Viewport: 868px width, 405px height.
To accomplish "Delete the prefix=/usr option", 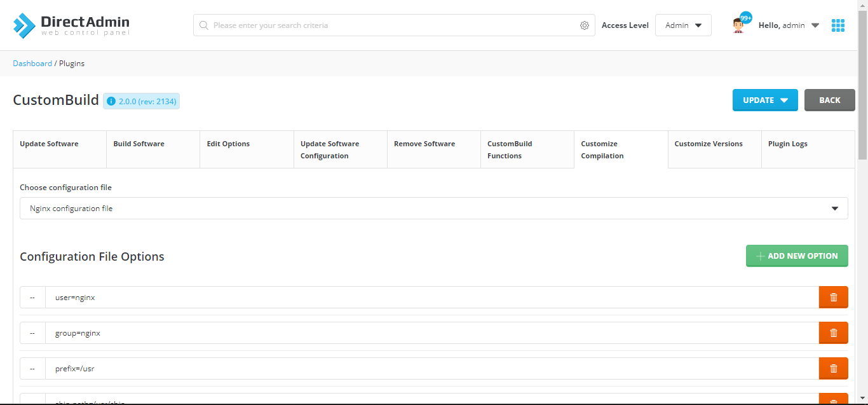I will [x=834, y=368].
